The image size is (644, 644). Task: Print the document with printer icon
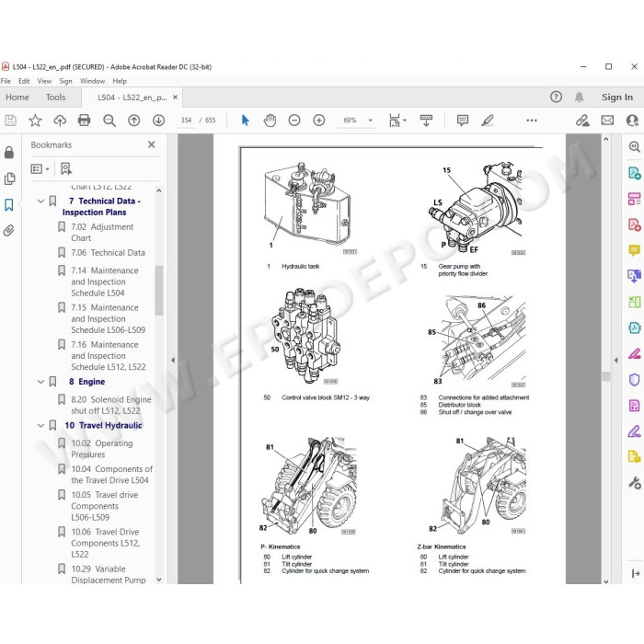(x=85, y=121)
